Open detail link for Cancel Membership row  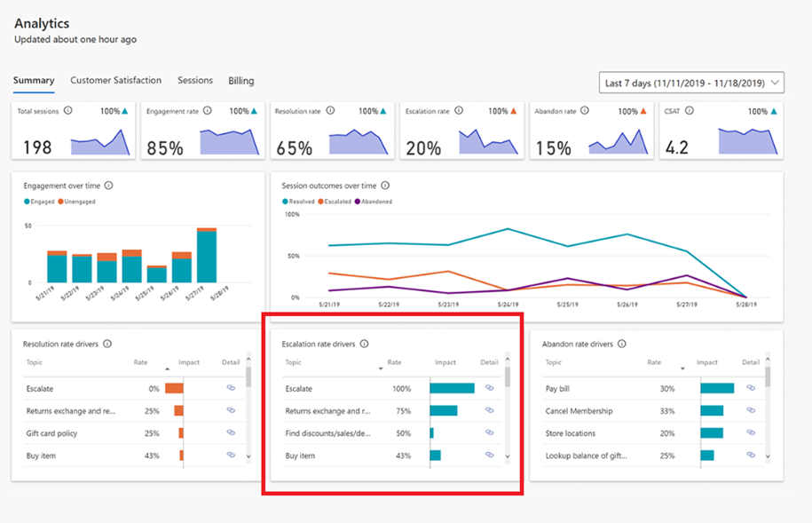pyautogui.click(x=751, y=410)
